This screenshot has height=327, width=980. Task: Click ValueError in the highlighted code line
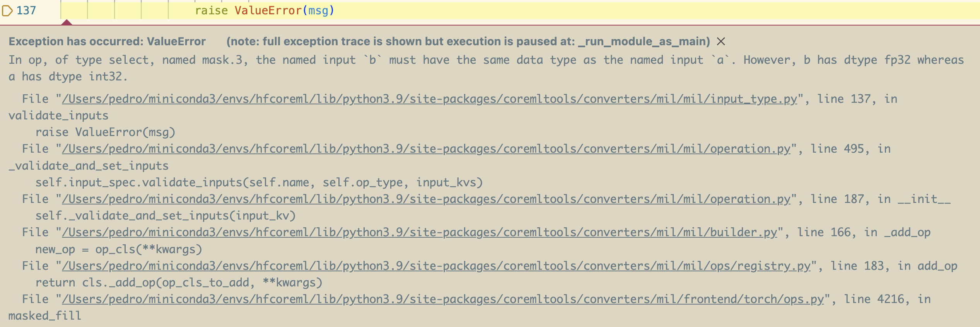tap(268, 10)
